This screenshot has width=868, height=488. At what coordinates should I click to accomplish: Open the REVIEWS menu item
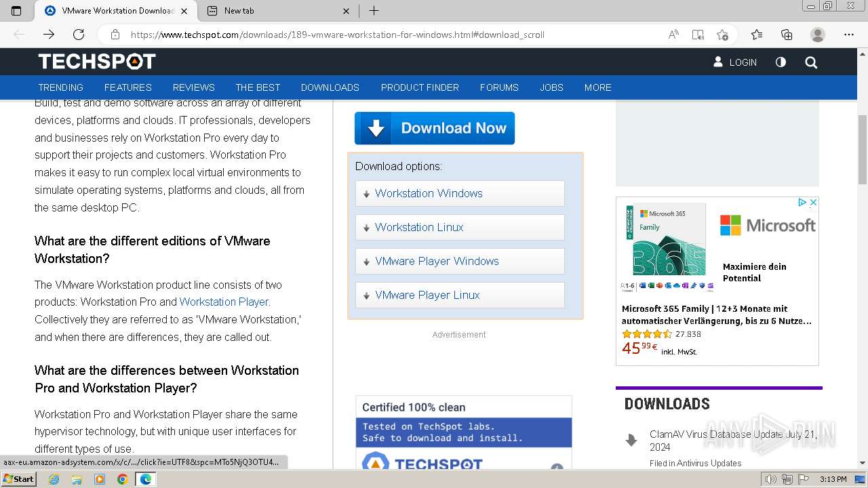194,87
